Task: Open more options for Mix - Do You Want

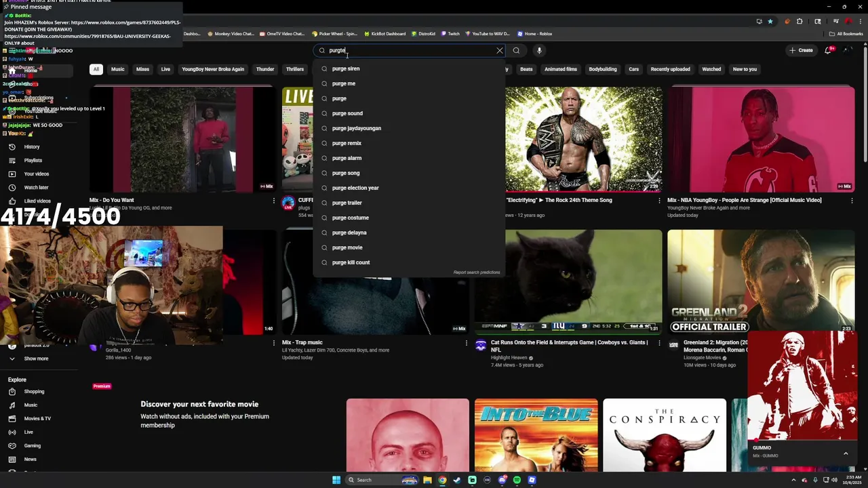Action: coord(274,201)
